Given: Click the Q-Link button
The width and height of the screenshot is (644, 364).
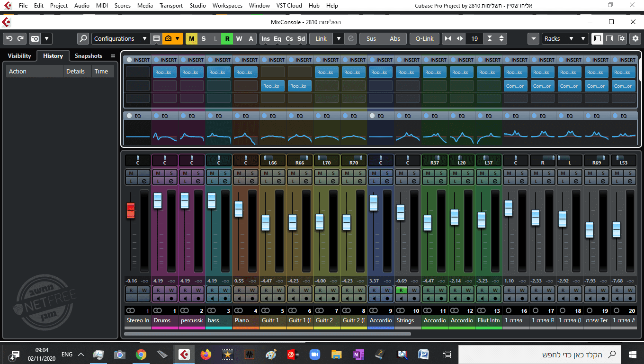Looking at the screenshot, I should tap(424, 39).
